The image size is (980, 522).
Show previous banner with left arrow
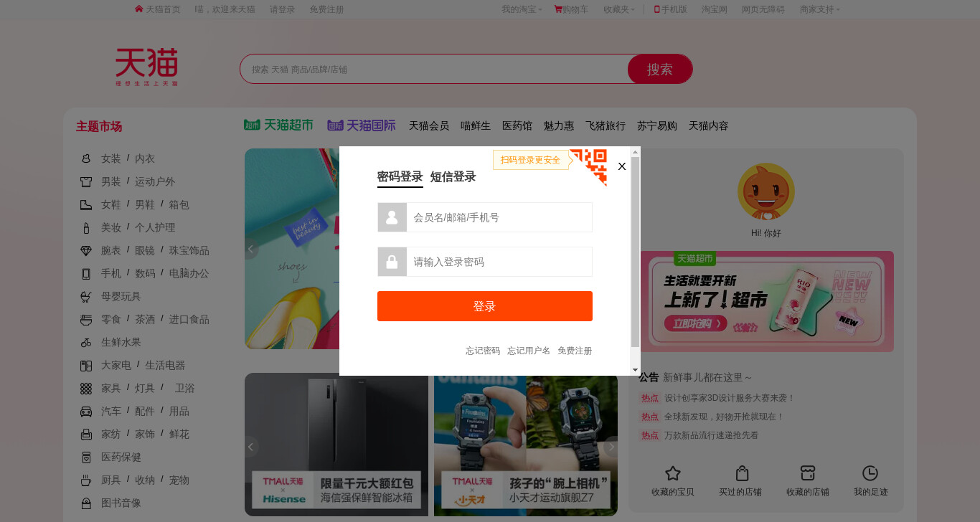coord(250,249)
